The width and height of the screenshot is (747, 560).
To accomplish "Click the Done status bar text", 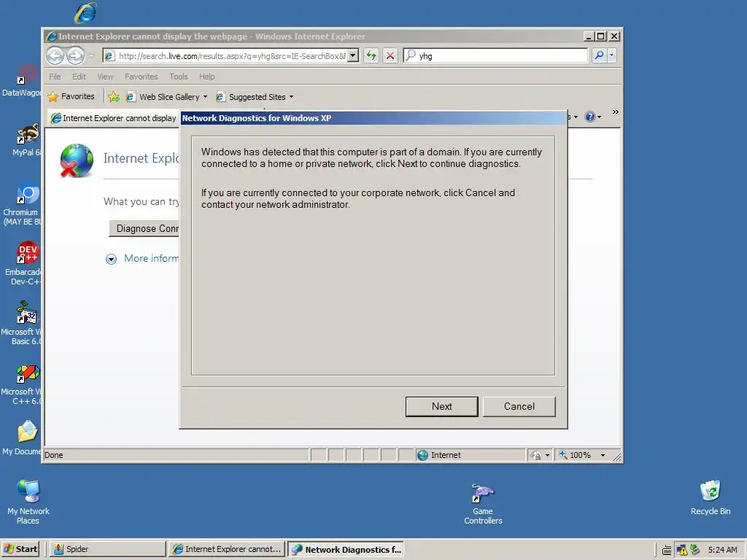I will tap(54, 455).
